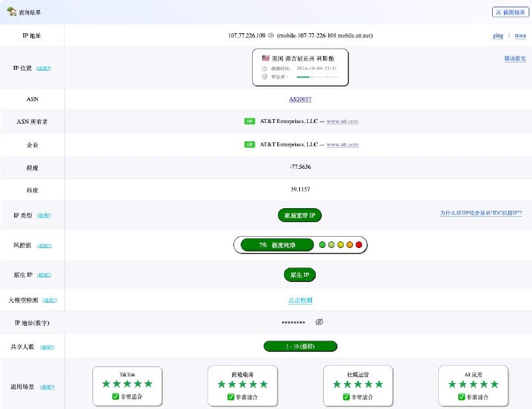
Task: Toggle the eye icon next to 107.77.226.109
Action: 271,35
